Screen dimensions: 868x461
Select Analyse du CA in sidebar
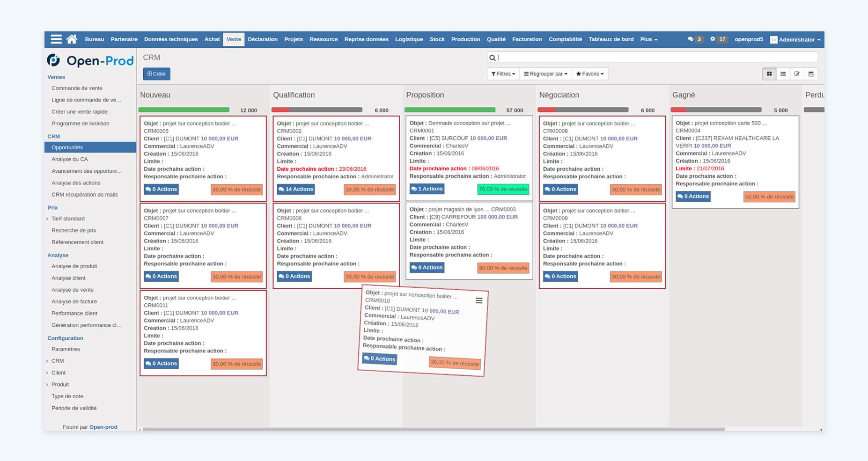pyautogui.click(x=70, y=159)
